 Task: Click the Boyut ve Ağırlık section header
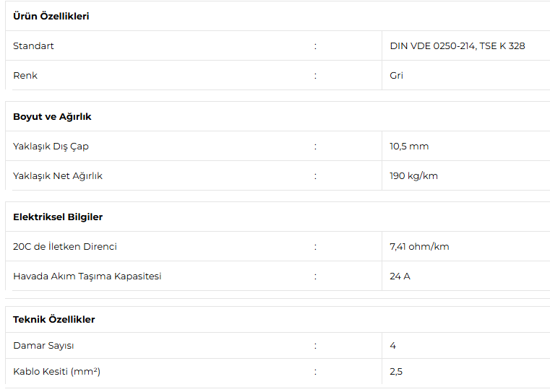point(52,116)
